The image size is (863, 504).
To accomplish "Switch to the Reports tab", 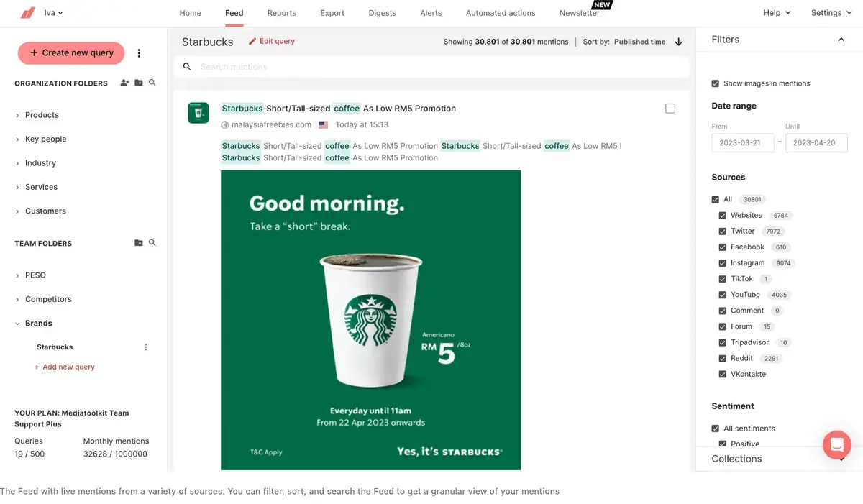I will tap(281, 12).
